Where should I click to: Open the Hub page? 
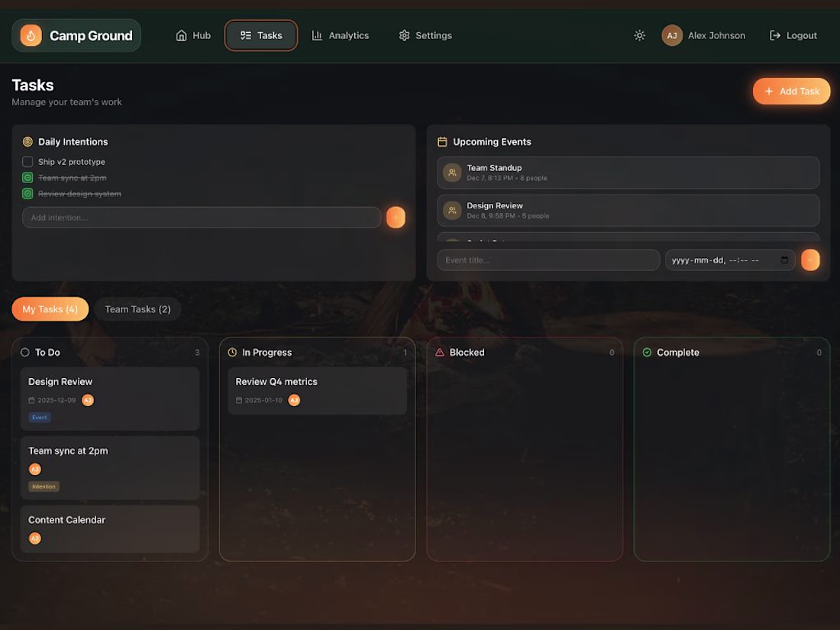[x=193, y=35]
